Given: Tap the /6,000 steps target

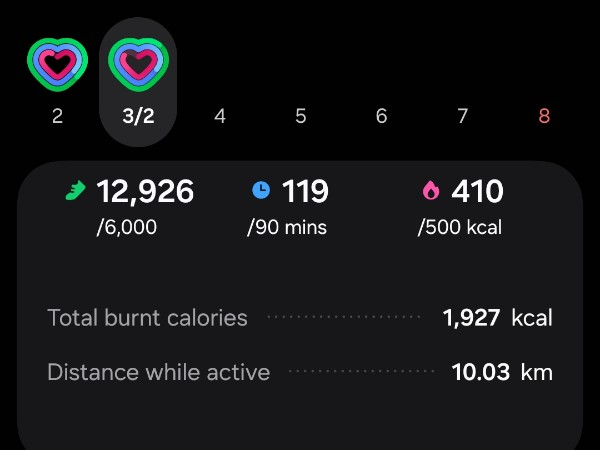Looking at the screenshot, I should click(127, 227).
